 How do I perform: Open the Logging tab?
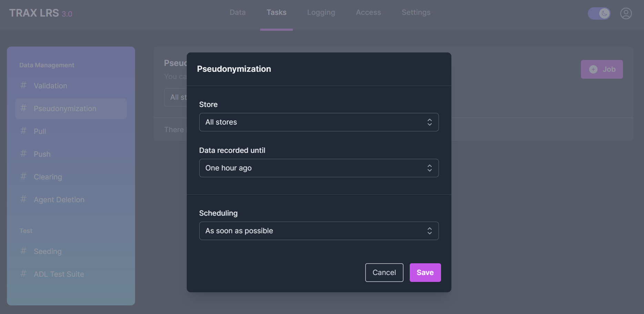point(321,12)
